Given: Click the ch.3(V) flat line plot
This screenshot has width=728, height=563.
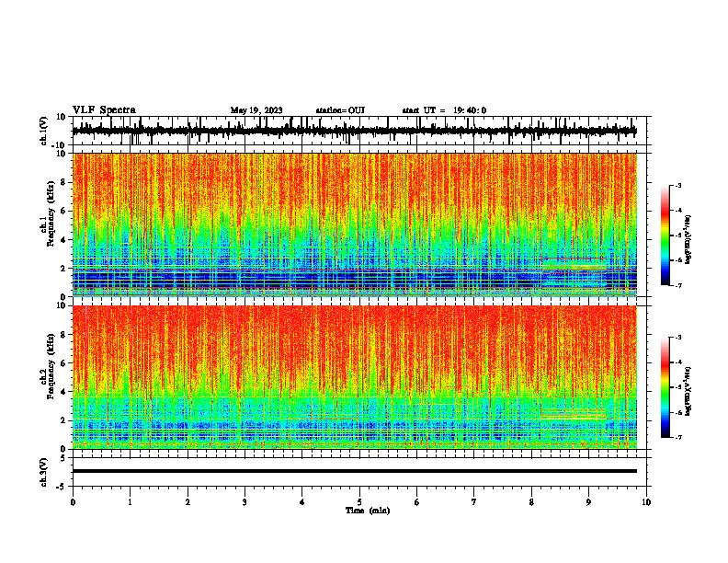Looking at the screenshot, I should (x=359, y=472).
